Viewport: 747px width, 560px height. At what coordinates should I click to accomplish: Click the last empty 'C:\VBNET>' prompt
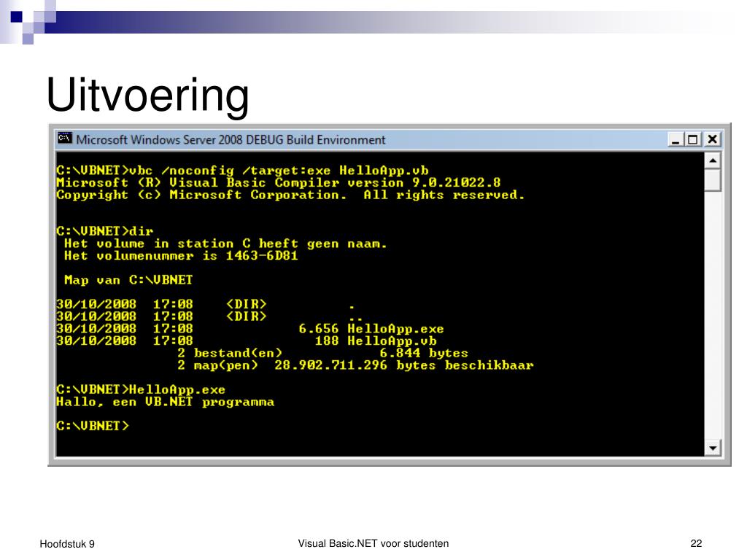[x=93, y=426]
